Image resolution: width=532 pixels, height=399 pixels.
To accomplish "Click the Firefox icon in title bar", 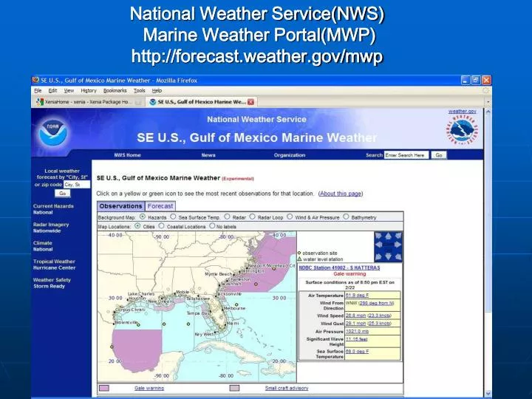I will [x=35, y=80].
